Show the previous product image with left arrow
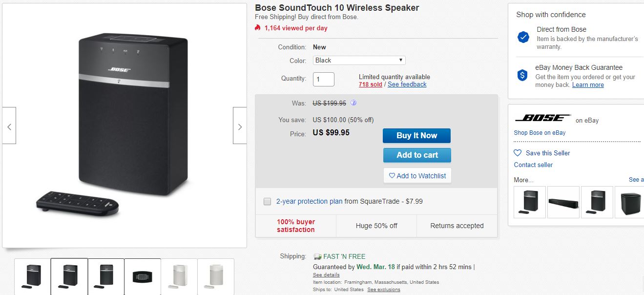Screen dimensions: 644x295 [x=9, y=126]
